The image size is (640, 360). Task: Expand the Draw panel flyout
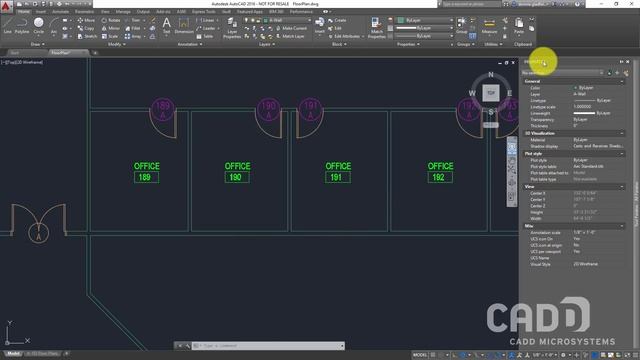pyautogui.click(x=38, y=44)
